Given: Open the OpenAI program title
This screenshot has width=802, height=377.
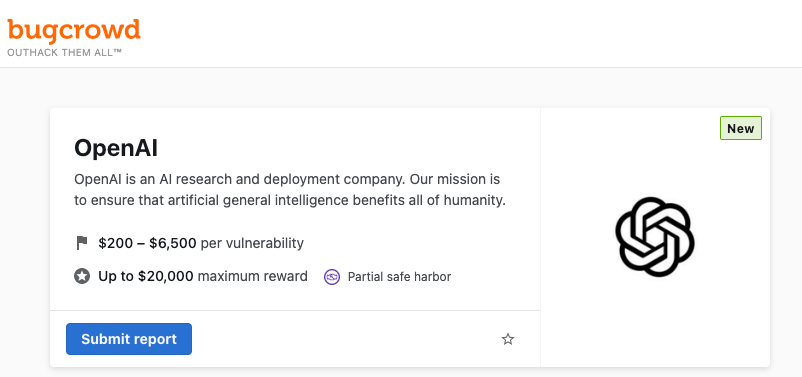Looking at the screenshot, I should point(116,149).
